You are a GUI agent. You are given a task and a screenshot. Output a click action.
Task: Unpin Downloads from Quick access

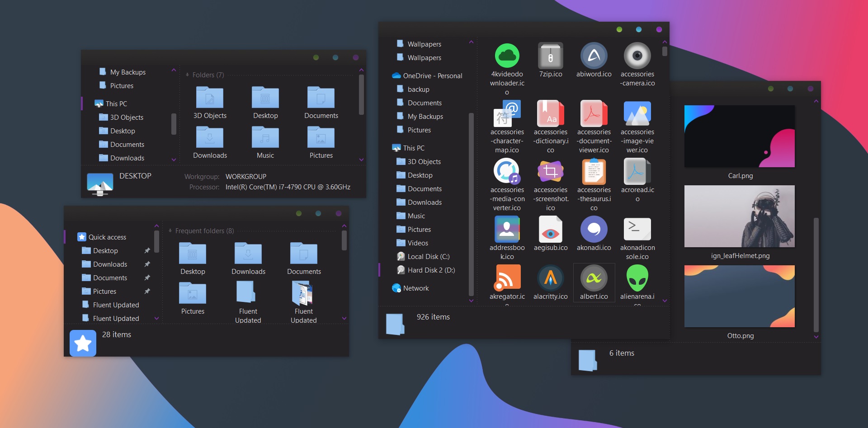point(147,264)
